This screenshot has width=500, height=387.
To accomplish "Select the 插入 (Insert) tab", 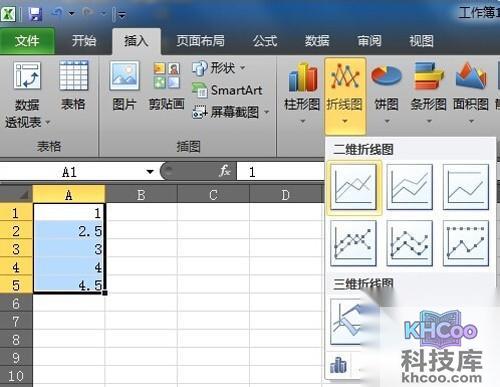I will [x=136, y=41].
